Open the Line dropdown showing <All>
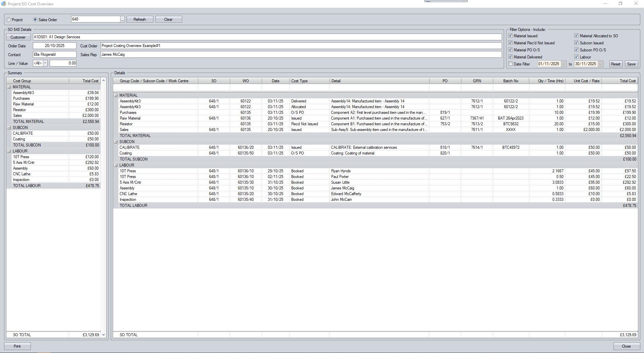 (45, 63)
